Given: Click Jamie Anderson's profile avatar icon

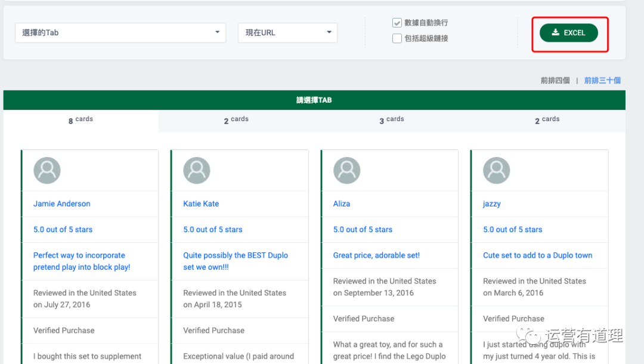Looking at the screenshot, I should tap(47, 171).
